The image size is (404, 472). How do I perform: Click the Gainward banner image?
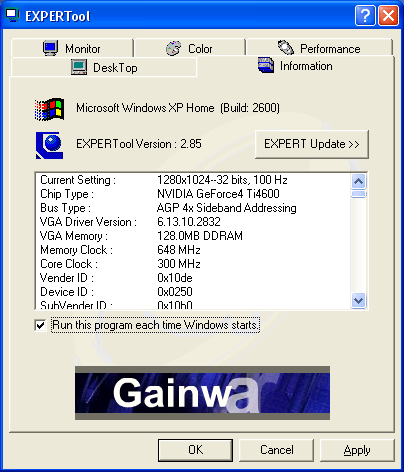pyautogui.click(x=202, y=393)
